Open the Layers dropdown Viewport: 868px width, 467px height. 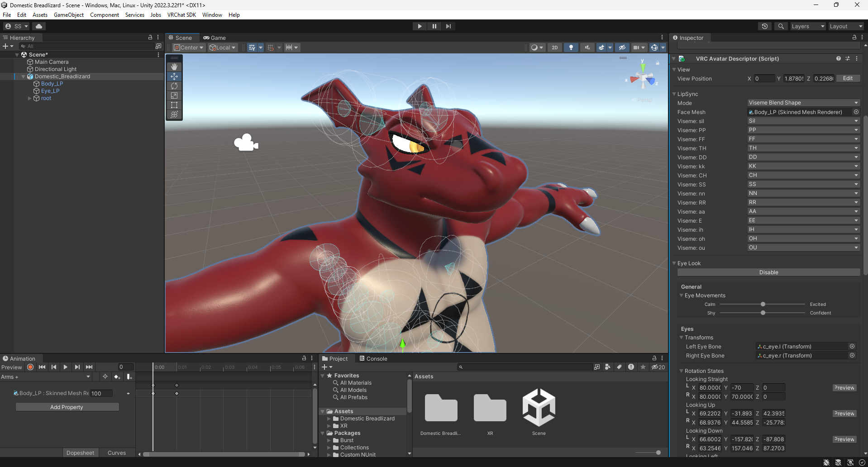pyautogui.click(x=807, y=26)
